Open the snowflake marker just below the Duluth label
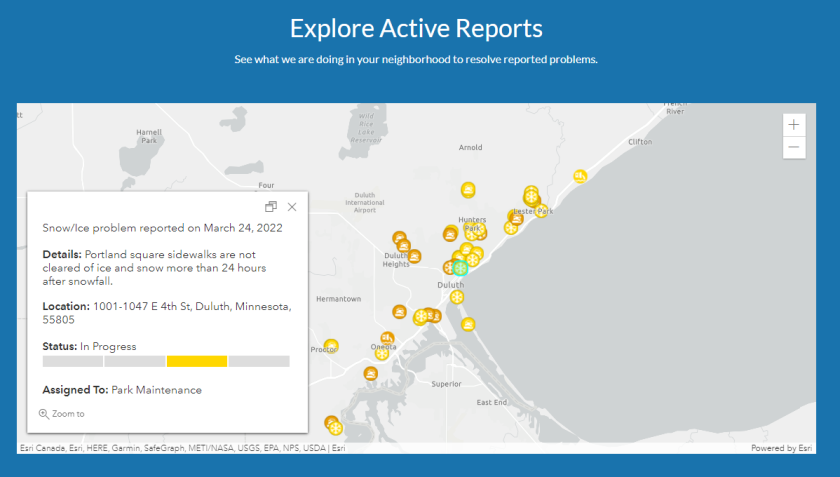The image size is (840, 477). coord(457,298)
